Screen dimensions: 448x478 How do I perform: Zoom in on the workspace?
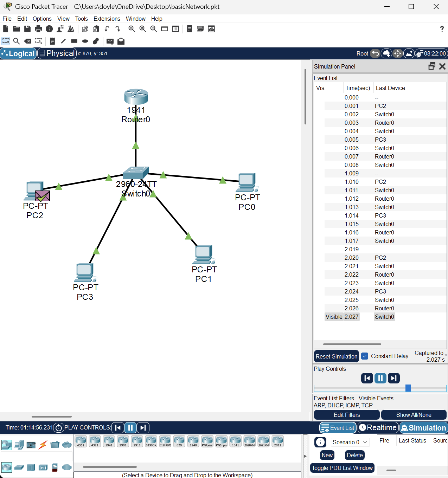[132, 29]
